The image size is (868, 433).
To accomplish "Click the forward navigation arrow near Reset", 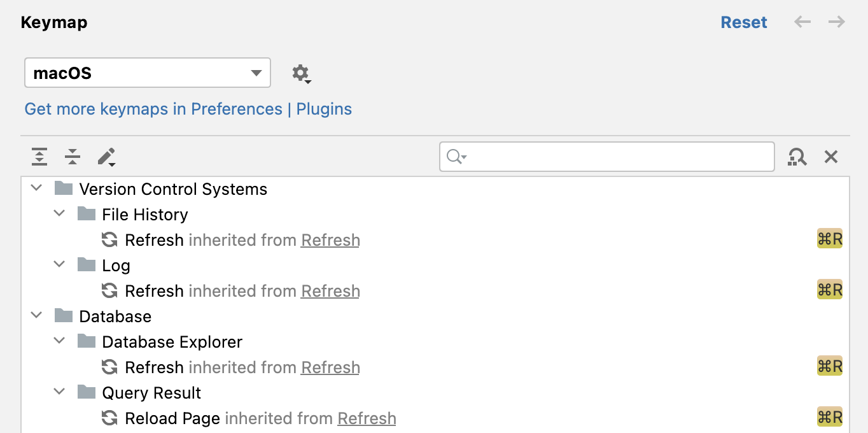I will click(836, 22).
